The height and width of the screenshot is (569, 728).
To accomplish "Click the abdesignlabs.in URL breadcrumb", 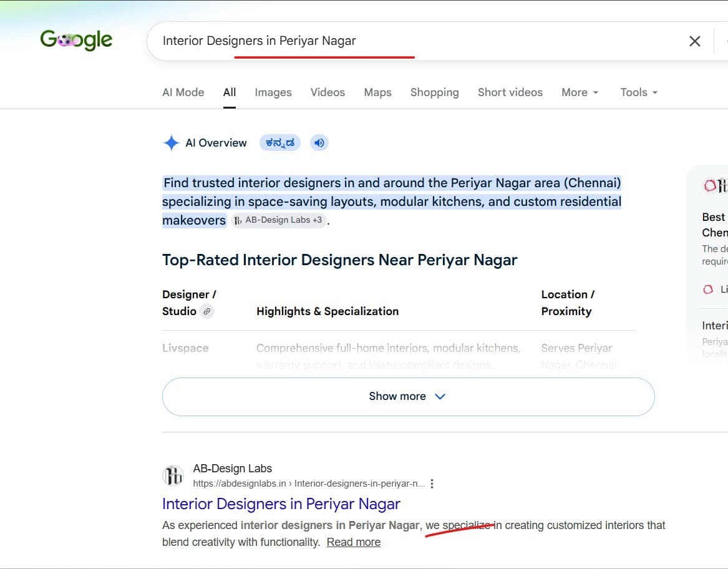I will coord(309,484).
